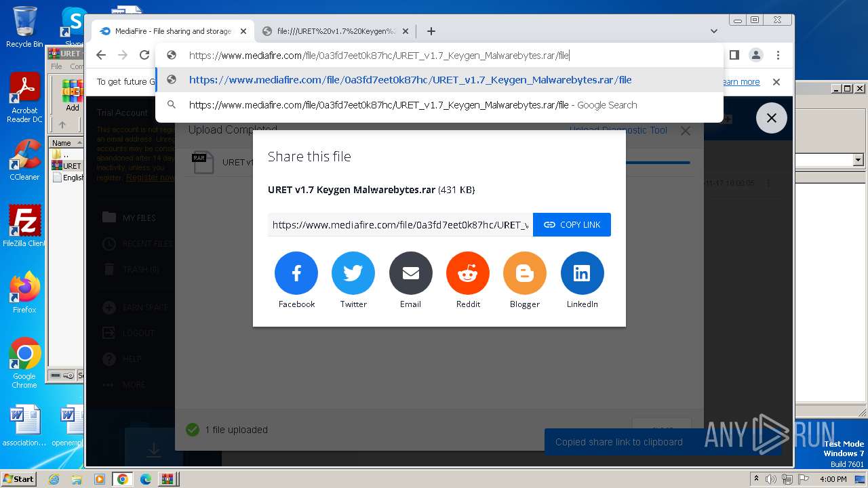Launch Firefox desktop shortcut
This screenshot has width=868, height=488.
pos(24,293)
